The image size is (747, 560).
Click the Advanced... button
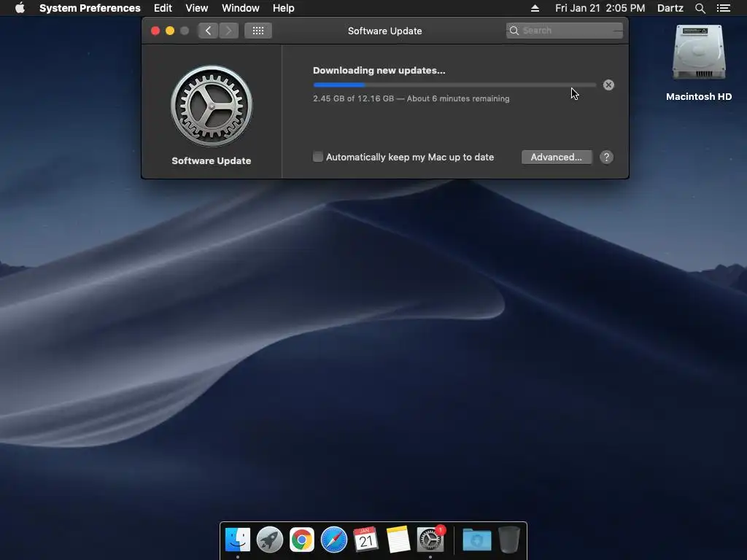(557, 157)
